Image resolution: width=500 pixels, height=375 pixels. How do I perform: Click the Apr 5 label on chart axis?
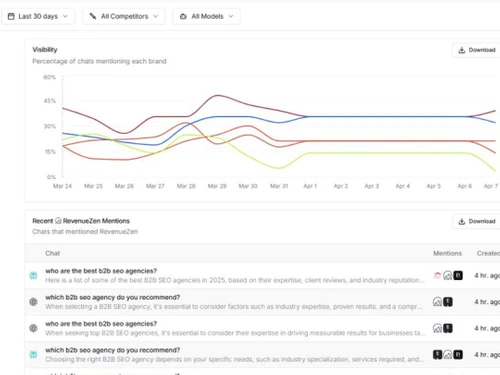click(x=434, y=186)
